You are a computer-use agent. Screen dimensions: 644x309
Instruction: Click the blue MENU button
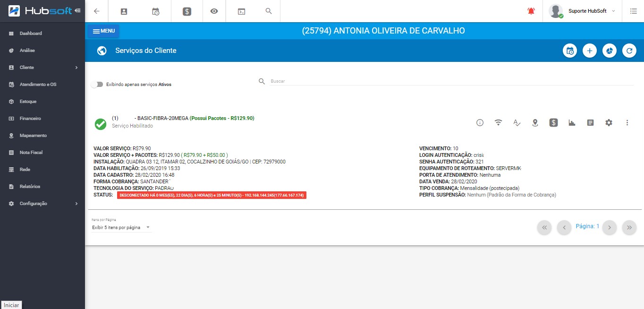pyautogui.click(x=103, y=31)
